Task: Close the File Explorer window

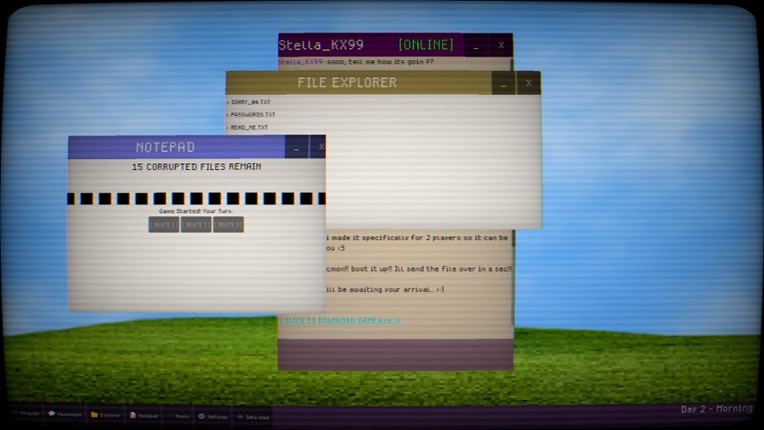Action: coord(529,83)
